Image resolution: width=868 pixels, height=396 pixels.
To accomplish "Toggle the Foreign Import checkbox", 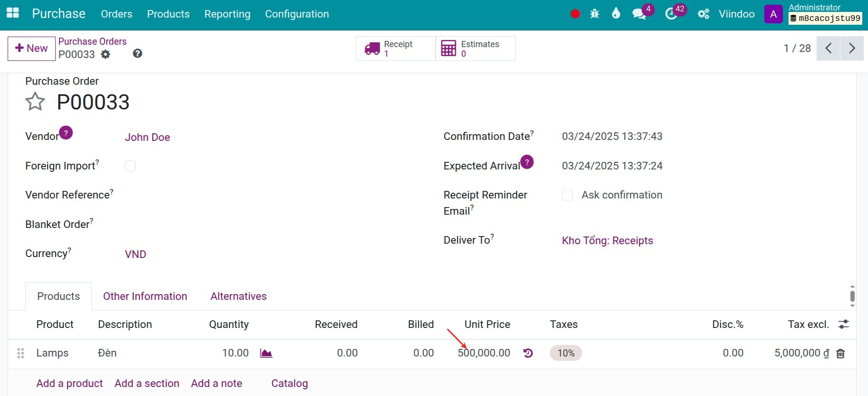I will [130, 166].
